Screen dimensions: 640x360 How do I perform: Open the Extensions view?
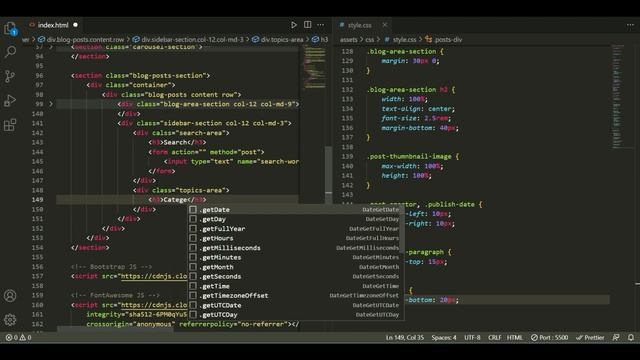pyautogui.click(x=10, y=125)
